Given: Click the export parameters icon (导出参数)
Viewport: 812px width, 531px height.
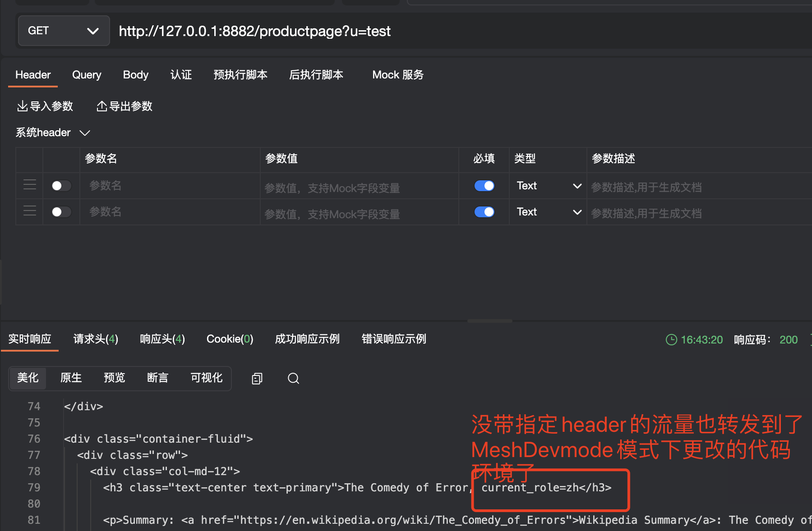Looking at the screenshot, I should (x=102, y=105).
